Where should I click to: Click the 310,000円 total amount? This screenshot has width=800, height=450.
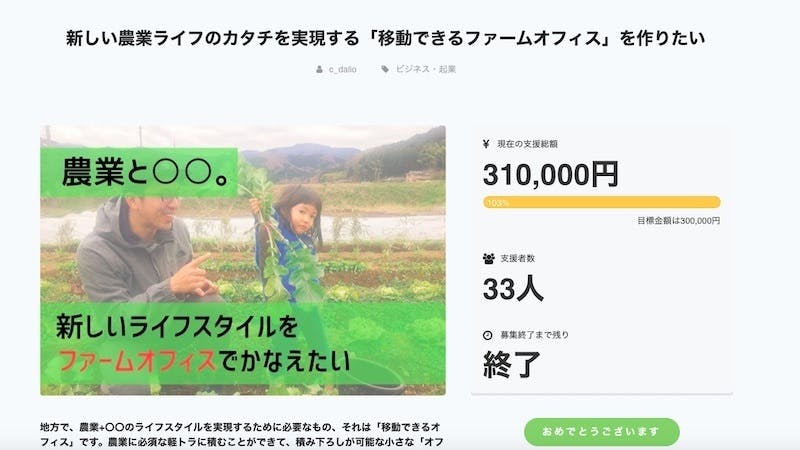pyautogui.click(x=550, y=175)
